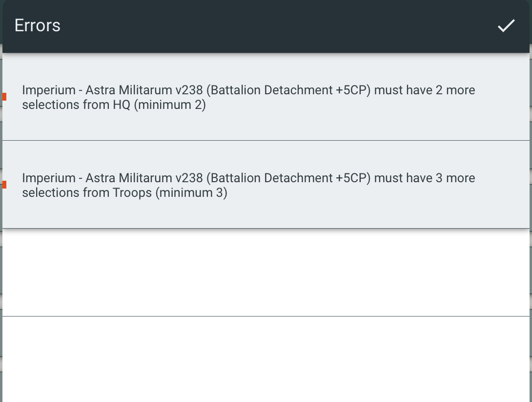The width and height of the screenshot is (532, 402).
Task: Click the blank bottom row of dialog
Action: pos(266,359)
